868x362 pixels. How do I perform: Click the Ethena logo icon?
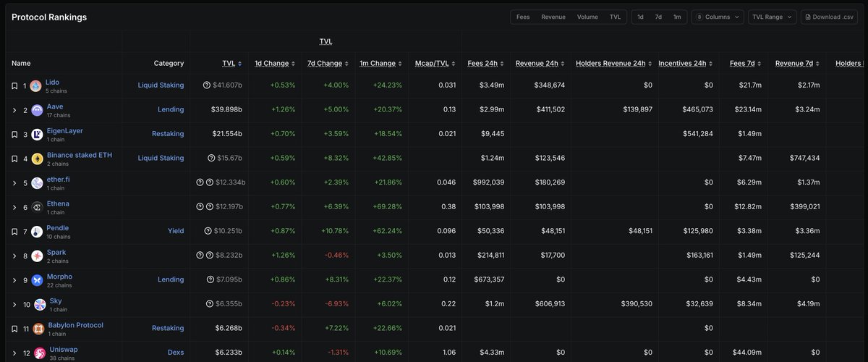point(37,207)
